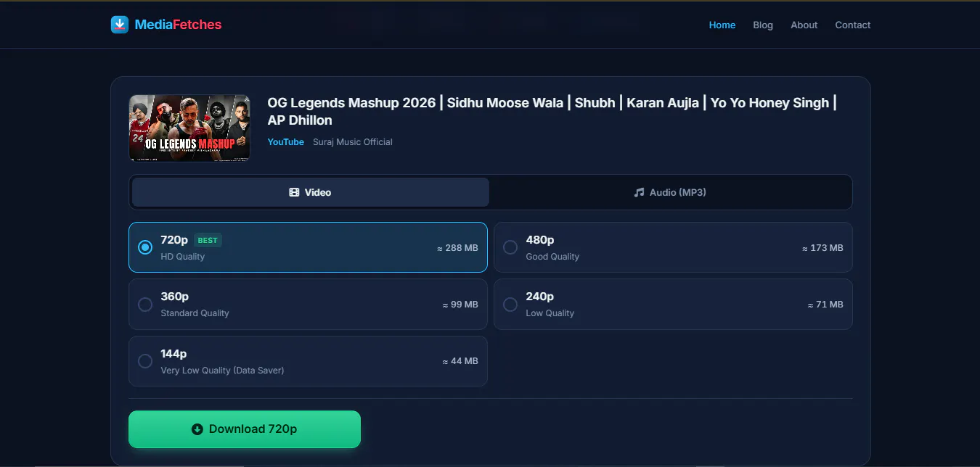Viewport: 980px width, 467px height.
Task: Go to the About page
Action: (804, 25)
